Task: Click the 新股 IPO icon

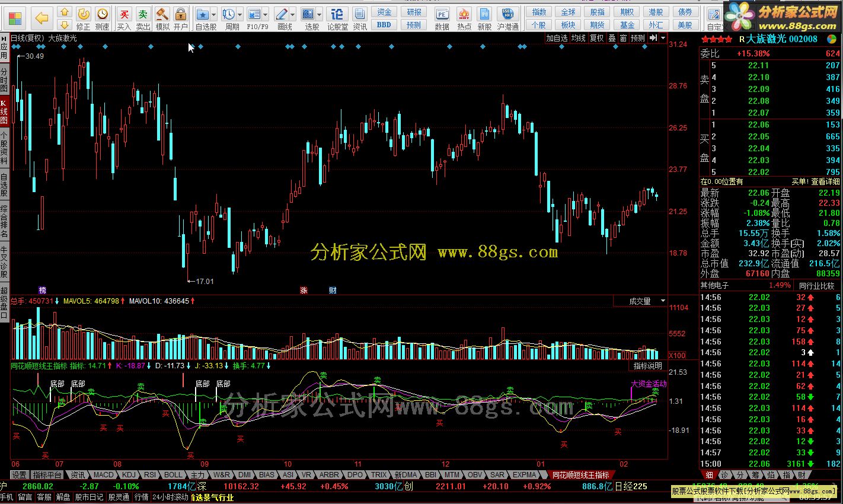Action: (x=485, y=14)
